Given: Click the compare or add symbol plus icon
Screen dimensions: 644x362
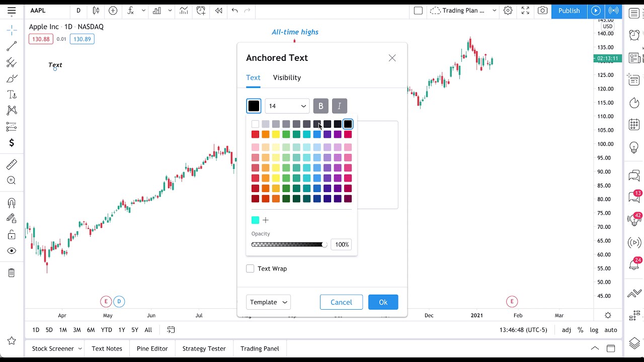Looking at the screenshot, I should click(113, 11).
